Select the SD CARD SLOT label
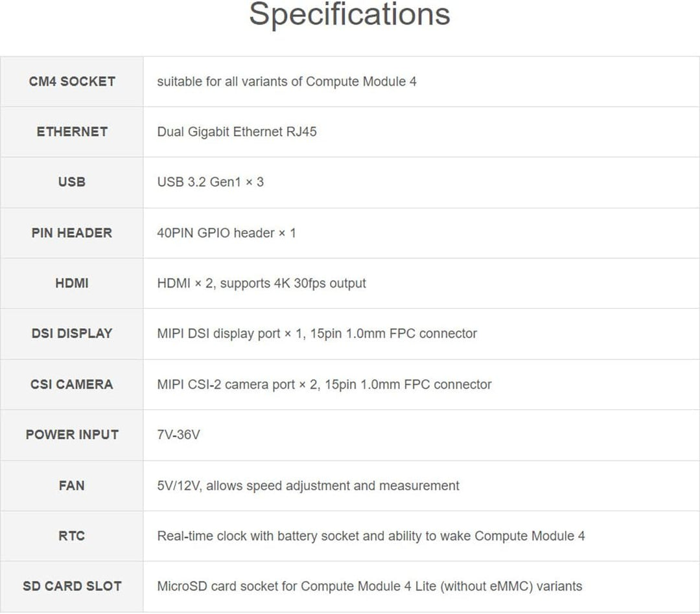The image size is (700, 614). point(72,586)
